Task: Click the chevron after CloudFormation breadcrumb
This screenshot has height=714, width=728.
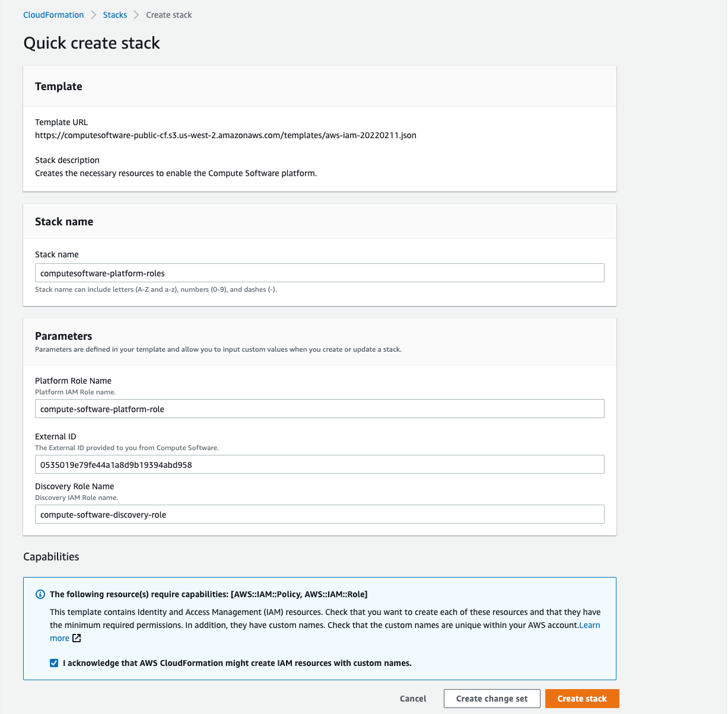Action: tap(94, 15)
